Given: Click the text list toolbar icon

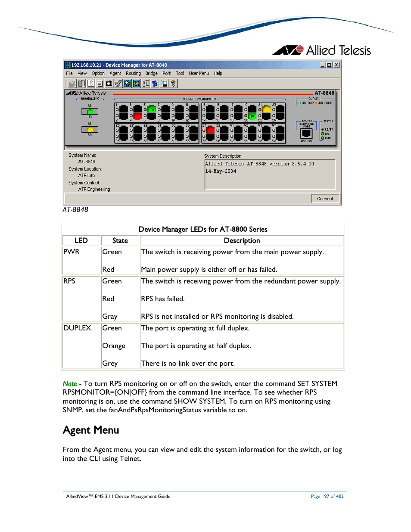Looking at the screenshot, I should tap(100, 84).
